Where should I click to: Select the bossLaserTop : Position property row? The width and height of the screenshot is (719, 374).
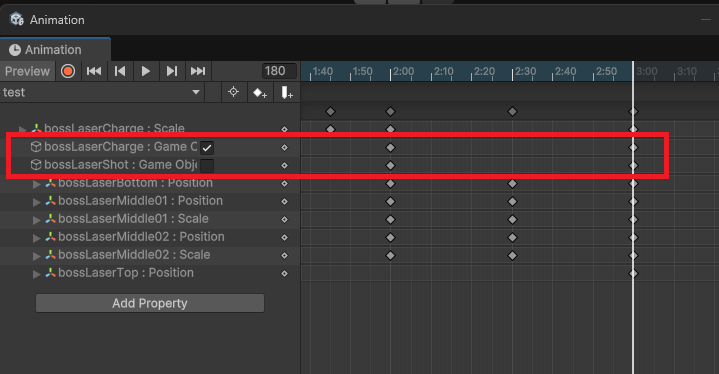pyautogui.click(x=150, y=273)
